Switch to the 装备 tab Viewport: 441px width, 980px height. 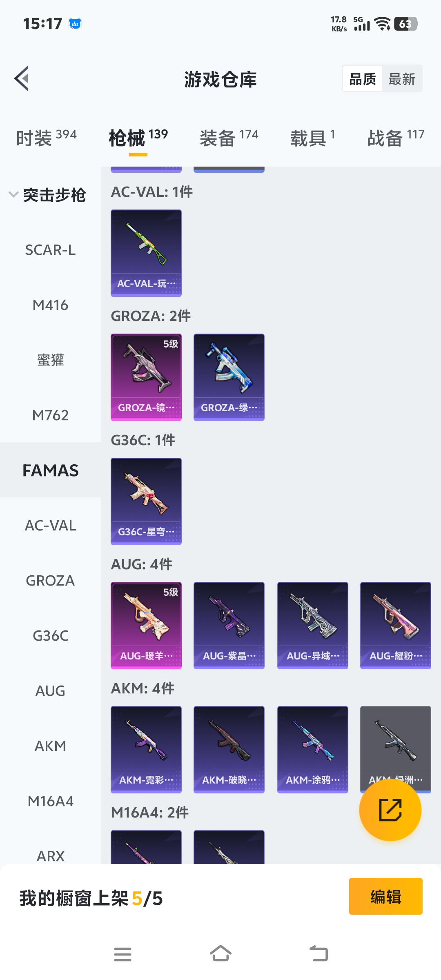tap(229, 138)
